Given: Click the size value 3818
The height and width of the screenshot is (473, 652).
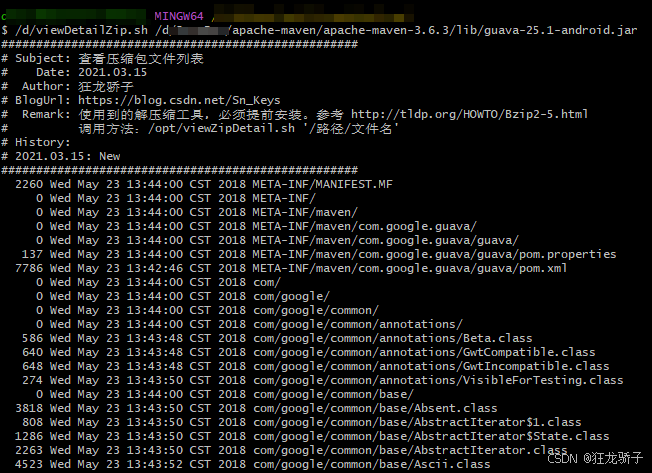Looking at the screenshot, I should (29, 408).
